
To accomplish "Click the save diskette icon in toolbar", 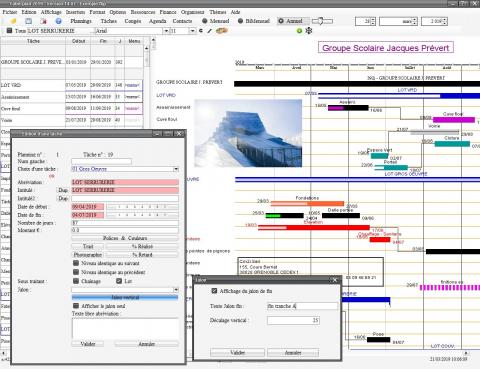I will pyautogui.click(x=29, y=21).
